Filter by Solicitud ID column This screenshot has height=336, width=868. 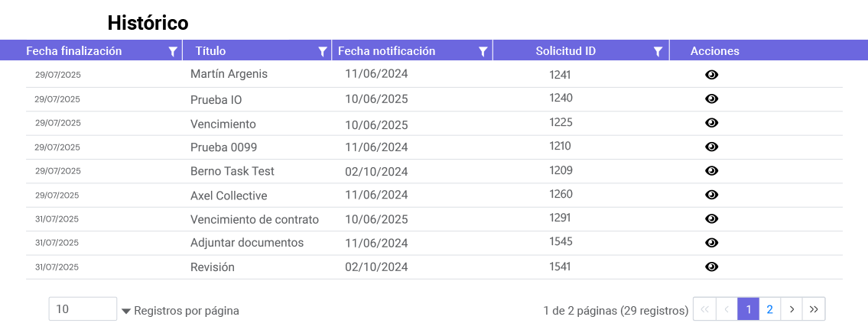click(x=658, y=51)
